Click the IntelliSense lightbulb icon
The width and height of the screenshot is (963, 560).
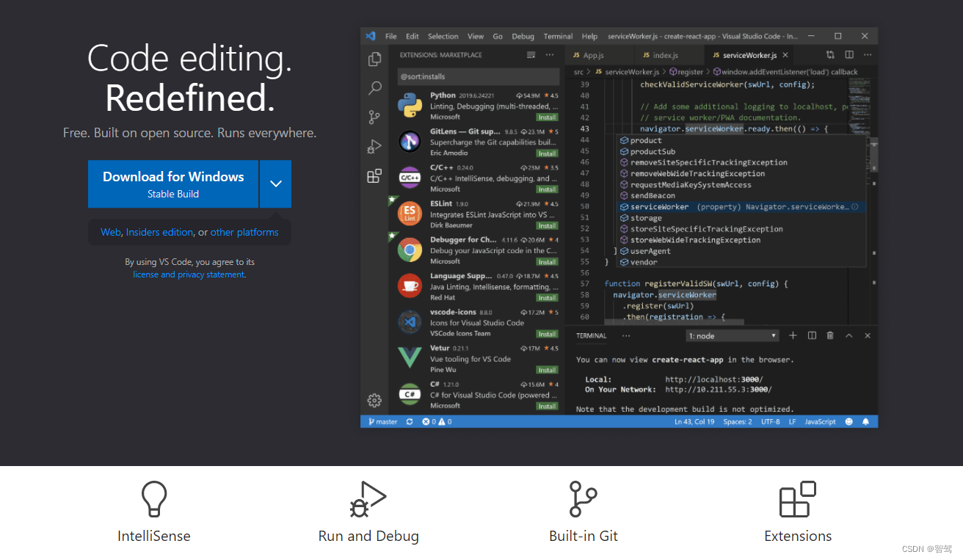[x=154, y=499]
